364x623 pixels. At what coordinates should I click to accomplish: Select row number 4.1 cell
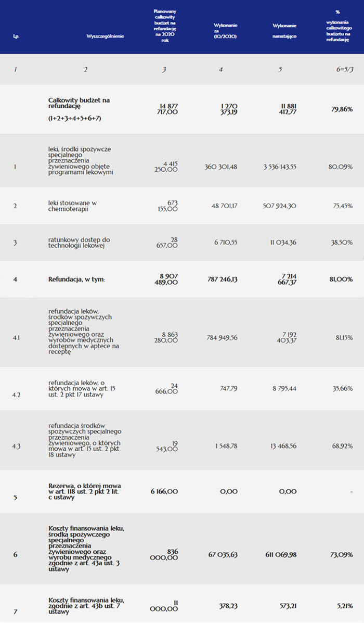pos(16,338)
